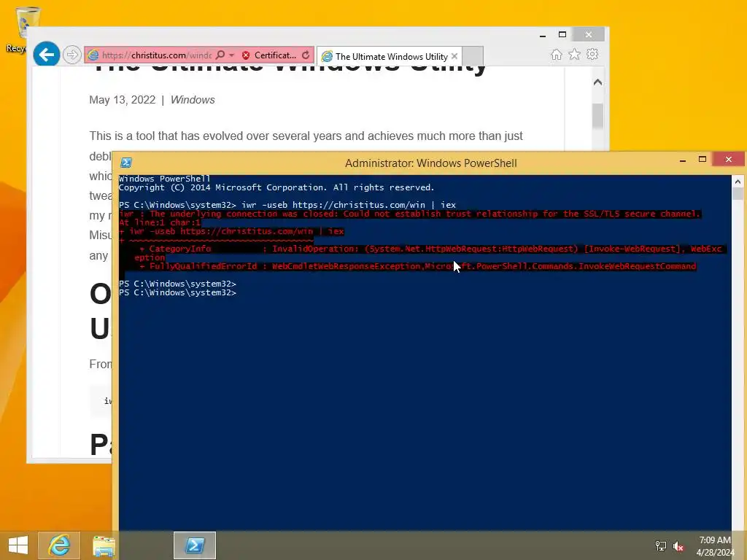Click the Internet Explorer icon in the address bar
This screenshot has height=560, width=747.
[93, 55]
